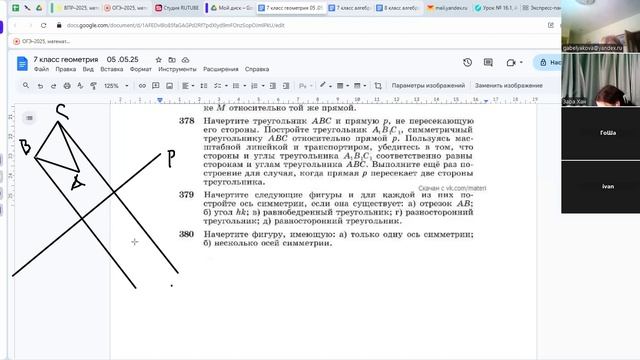Start a video call with the camera icon
640x360 pixels.
pyautogui.click(x=511, y=62)
